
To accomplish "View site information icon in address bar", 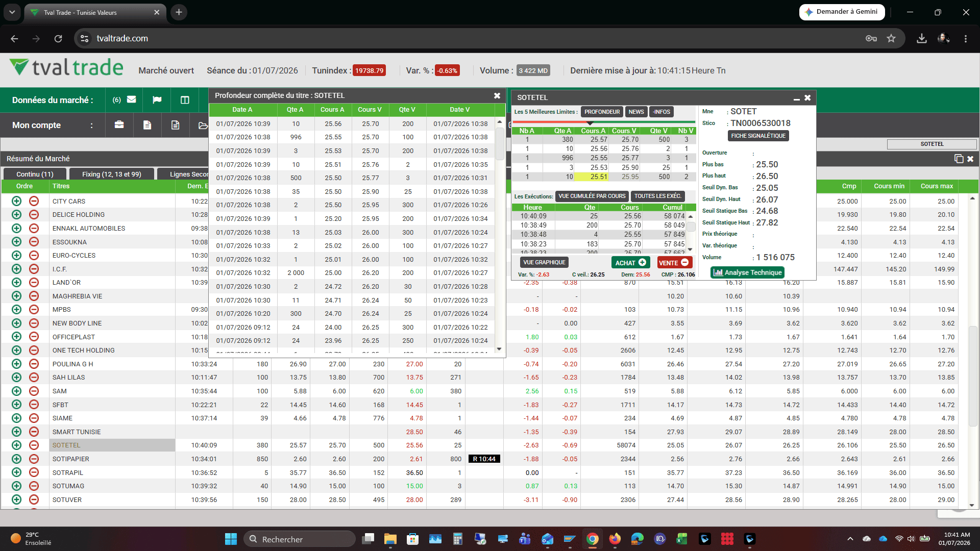I will tap(85, 38).
